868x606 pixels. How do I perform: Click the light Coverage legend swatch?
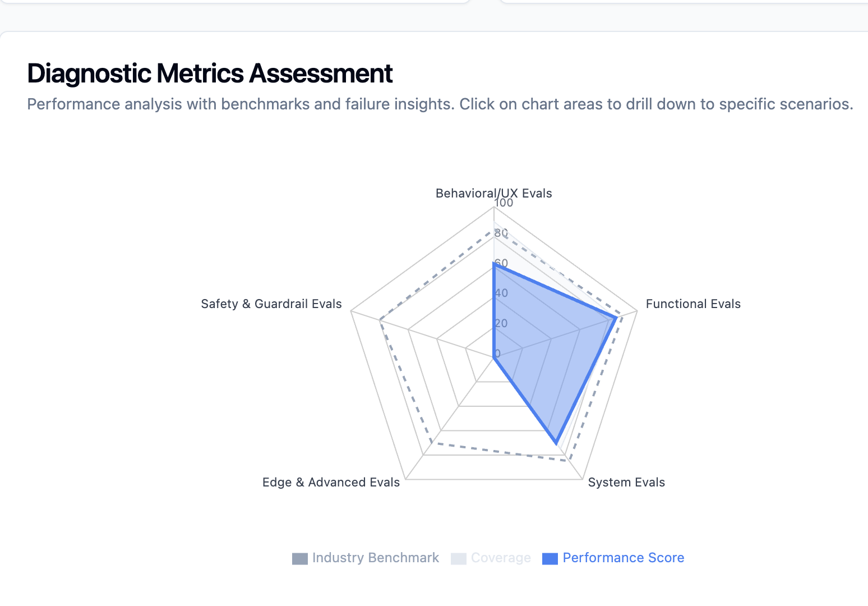pos(458,558)
